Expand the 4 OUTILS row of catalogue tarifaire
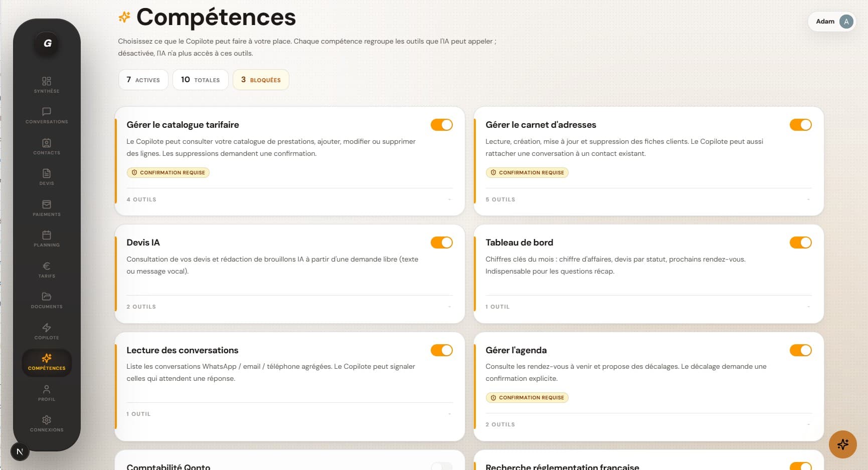 (289, 199)
